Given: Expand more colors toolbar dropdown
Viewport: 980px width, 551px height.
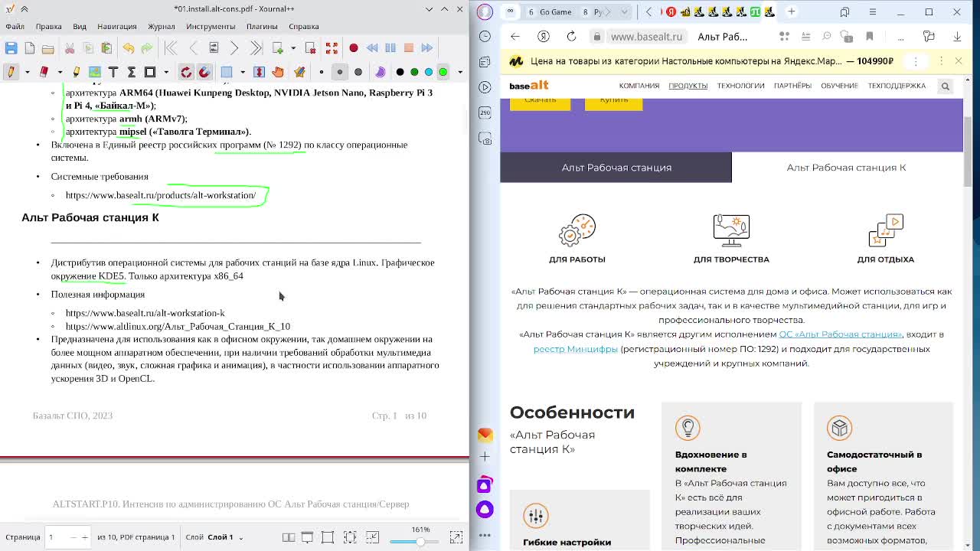Looking at the screenshot, I should (x=459, y=72).
